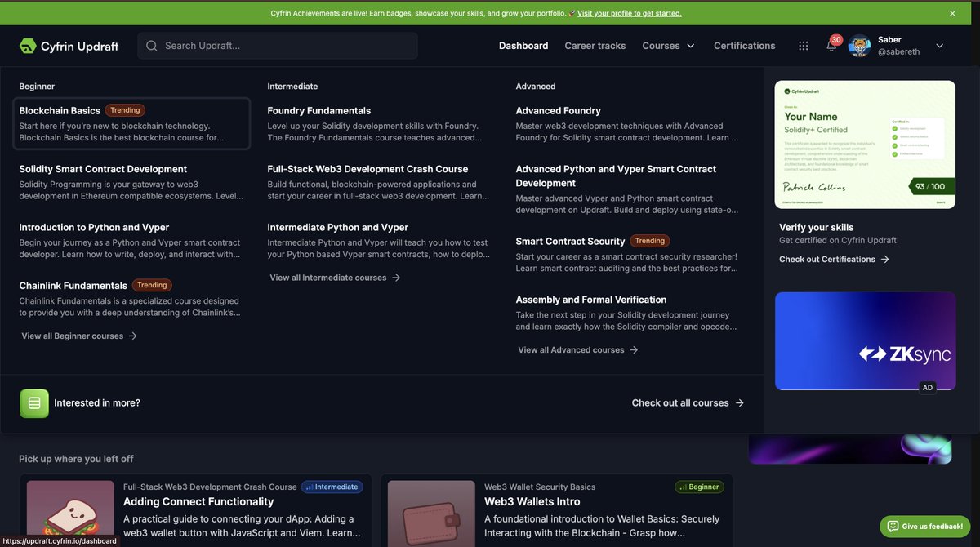Click the Saber profile avatar

(x=859, y=46)
